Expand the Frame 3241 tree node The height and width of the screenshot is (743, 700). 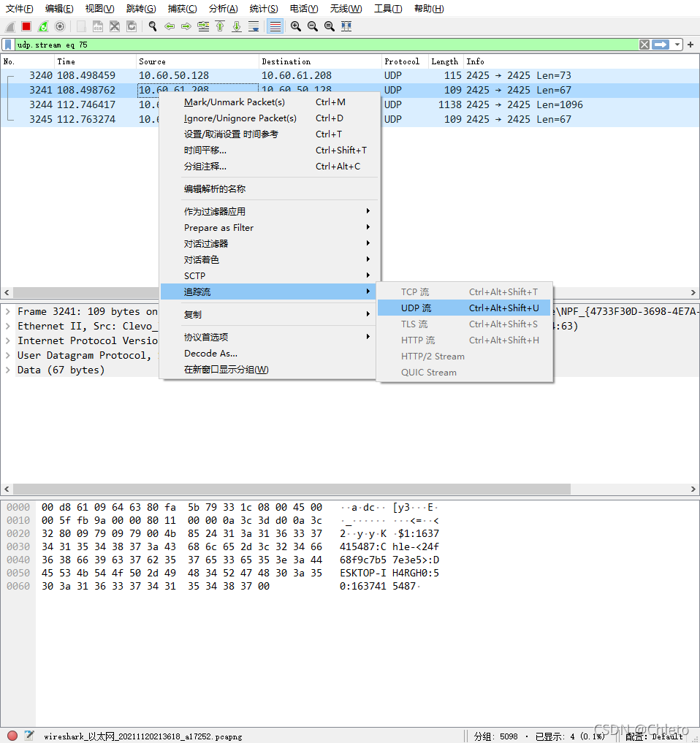pyautogui.click(x=8, y=312)
